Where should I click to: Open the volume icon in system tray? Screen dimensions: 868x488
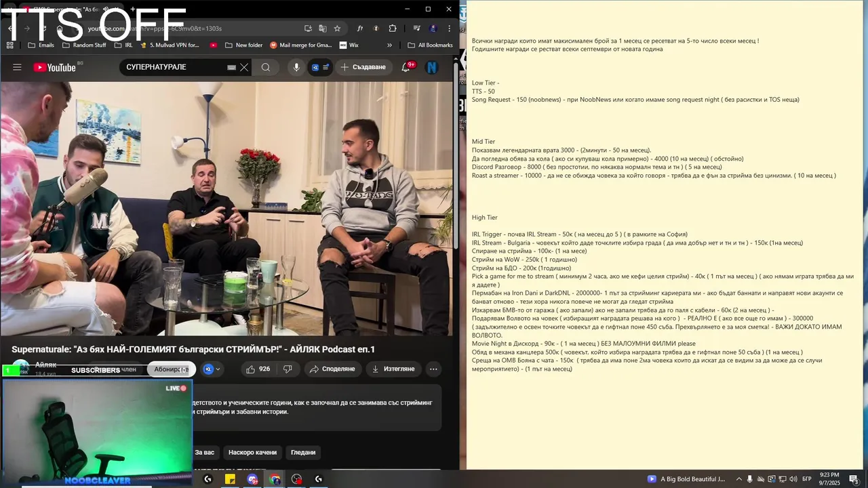point(793,479)
